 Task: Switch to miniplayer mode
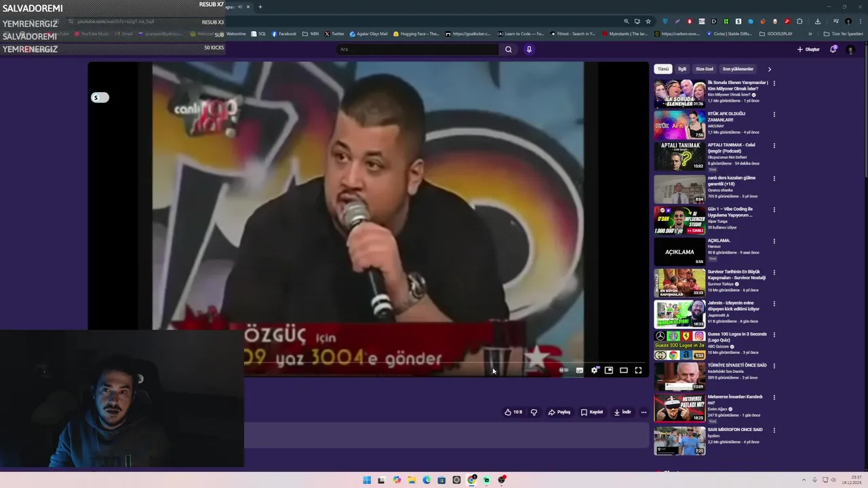pyautogui.click(x=609, y=370)
